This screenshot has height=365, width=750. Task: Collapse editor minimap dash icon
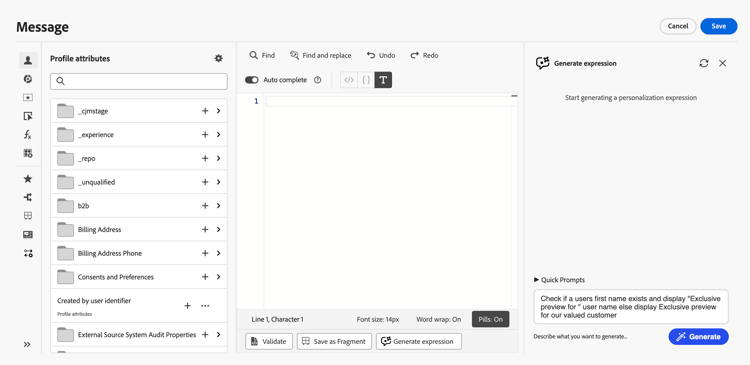pyautogui.click(x=514, y=96)
